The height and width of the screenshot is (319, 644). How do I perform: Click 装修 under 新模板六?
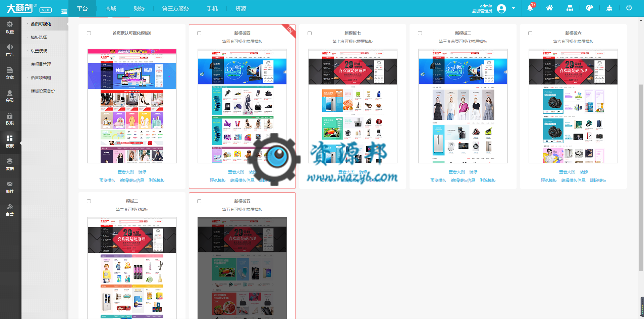(584, 172)
